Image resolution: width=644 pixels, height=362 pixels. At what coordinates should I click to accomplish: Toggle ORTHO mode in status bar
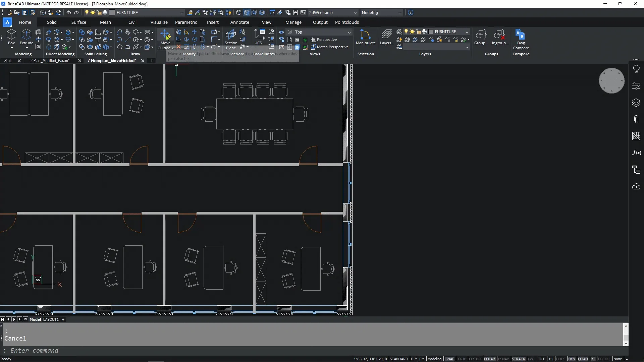point(475,359)
